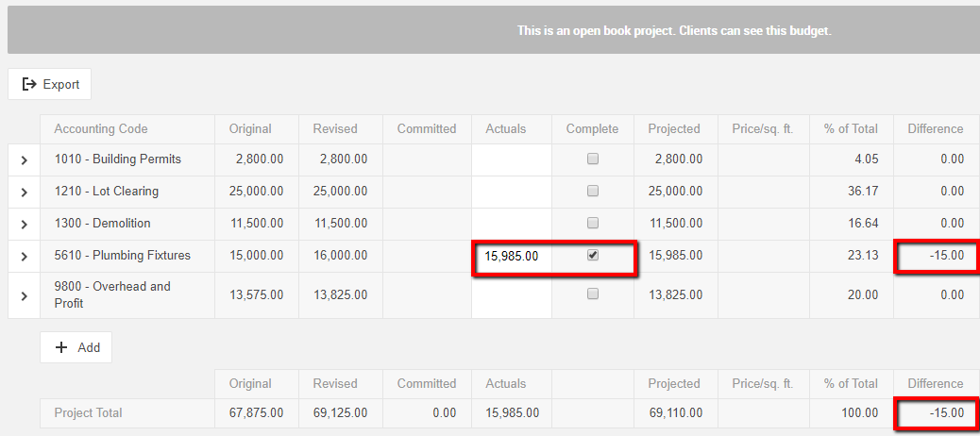
Task: Click the Accounting Code column header
Action: (101, 129)
